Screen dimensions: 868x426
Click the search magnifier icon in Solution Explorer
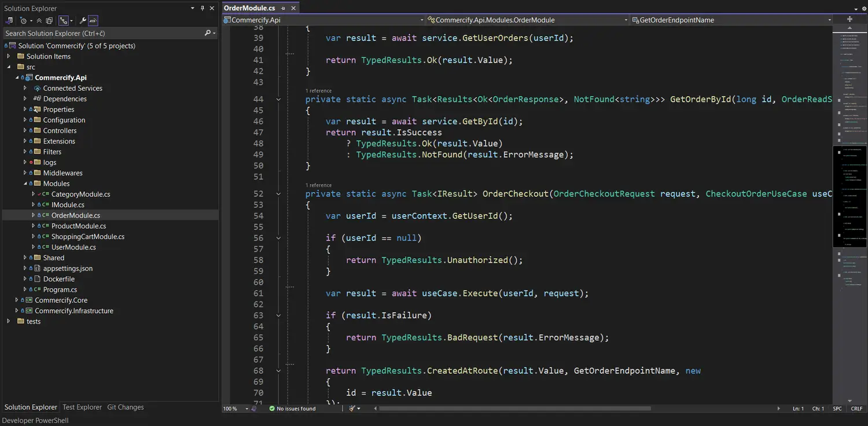(x=208, y=34)
